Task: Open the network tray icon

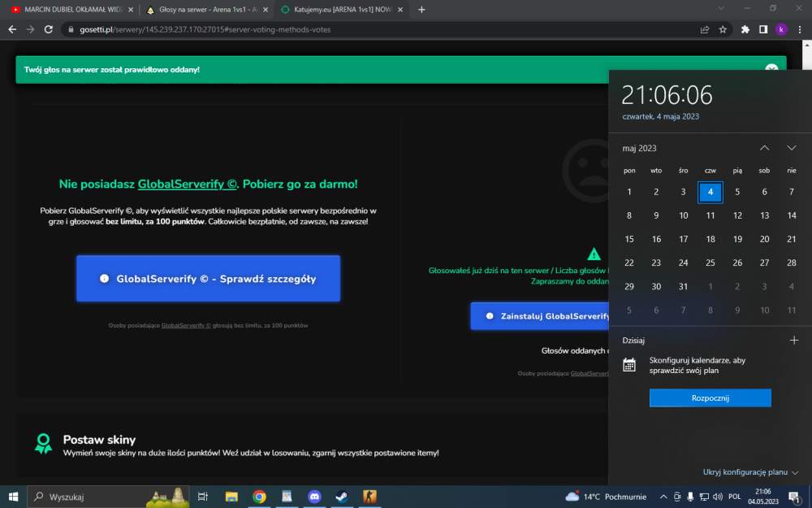Action: 704,497
